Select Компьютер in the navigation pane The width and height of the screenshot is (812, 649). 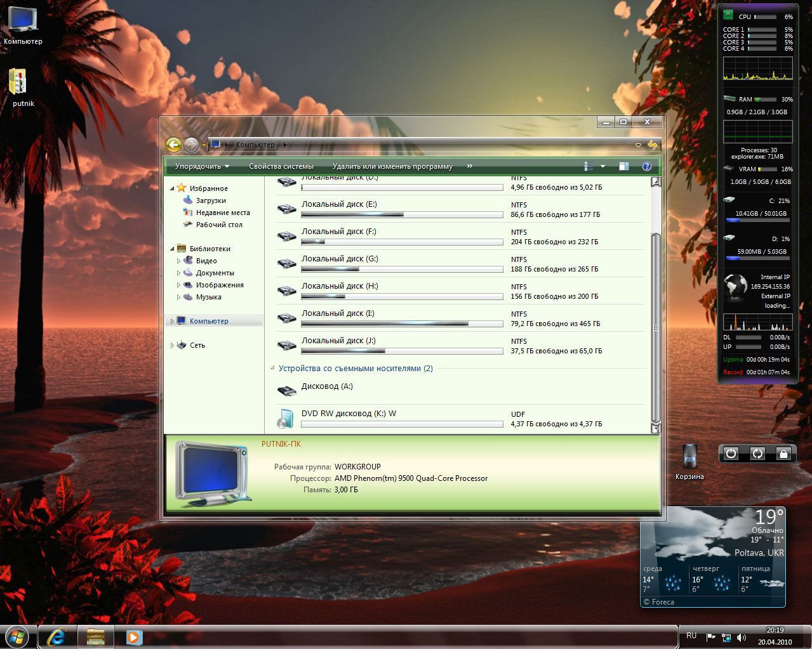(214, 321)
